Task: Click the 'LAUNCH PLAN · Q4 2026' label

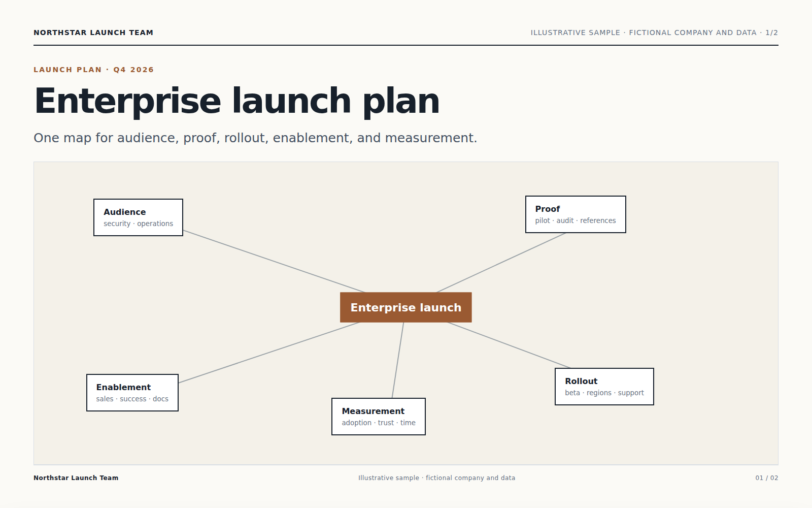Action: (94, 70)
